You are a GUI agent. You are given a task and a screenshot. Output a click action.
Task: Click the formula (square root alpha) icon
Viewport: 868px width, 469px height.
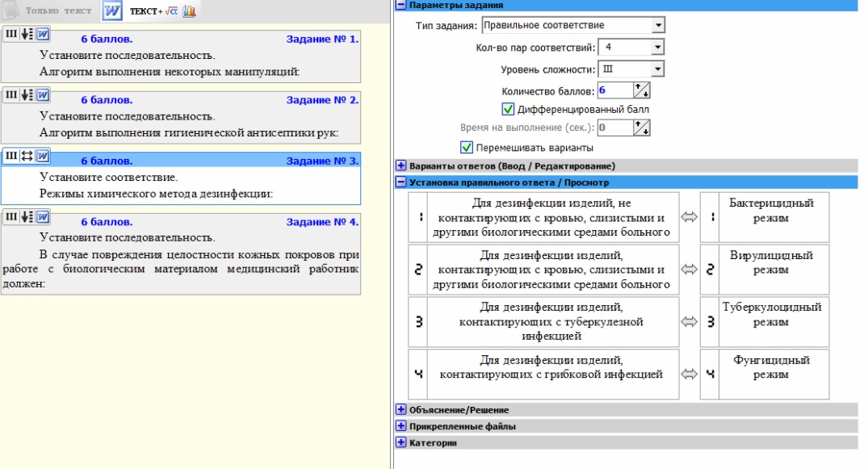coord(172,10)
